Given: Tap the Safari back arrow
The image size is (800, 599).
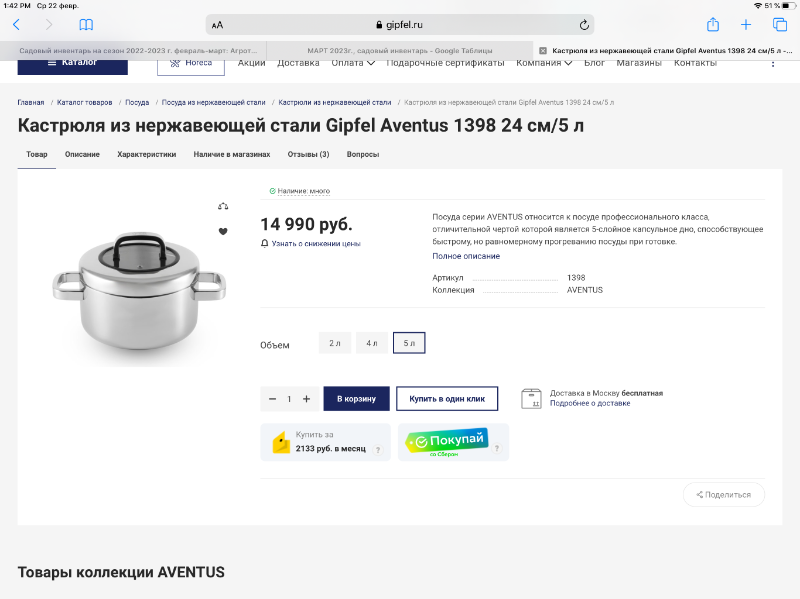Looking at the screenshot, I should pos(16,24).
